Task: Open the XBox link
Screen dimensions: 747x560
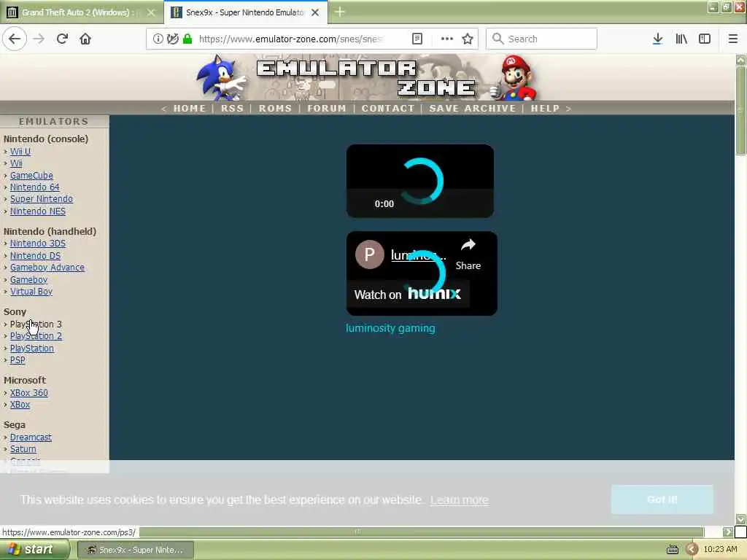Action: pyautogui.click(x=20, y=404)
